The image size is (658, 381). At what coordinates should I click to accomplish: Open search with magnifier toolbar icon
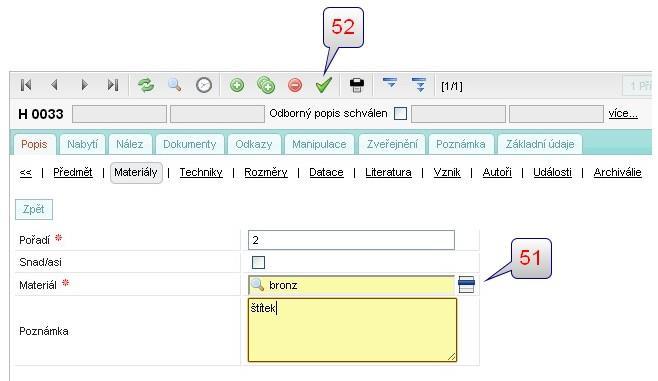[x=175, y=85]
